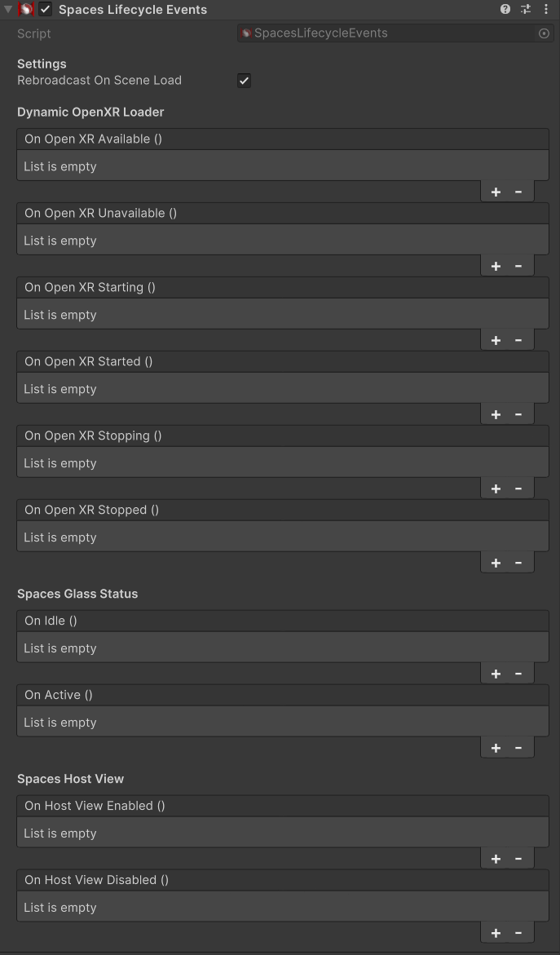
Task: Collapse Spaces Lifecycle Events component foldout
Action: [x=8, y=9]
